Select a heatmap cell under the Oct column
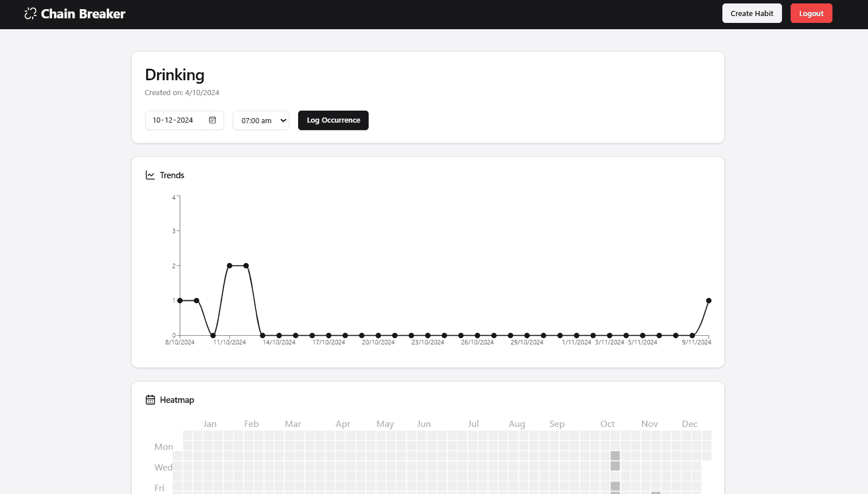 (x=615, y=465)
